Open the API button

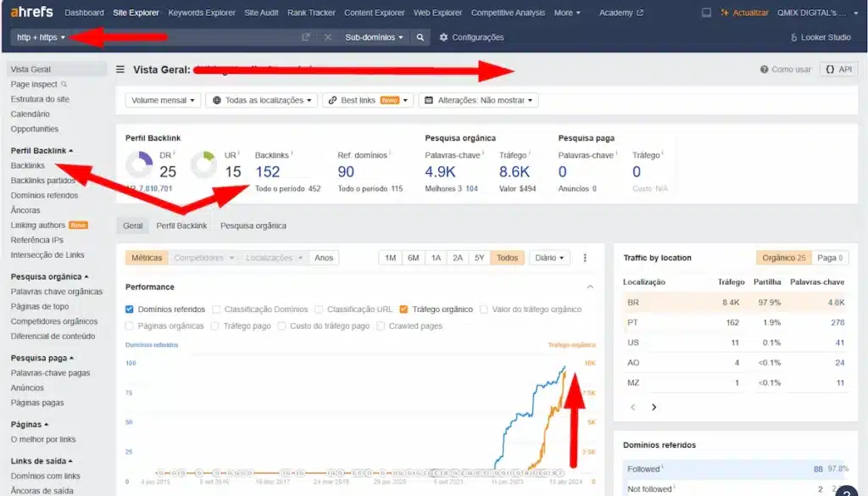[838, 70]
